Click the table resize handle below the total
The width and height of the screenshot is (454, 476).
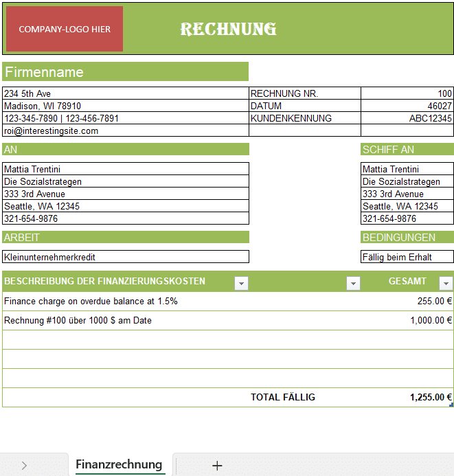pos(451,405)
